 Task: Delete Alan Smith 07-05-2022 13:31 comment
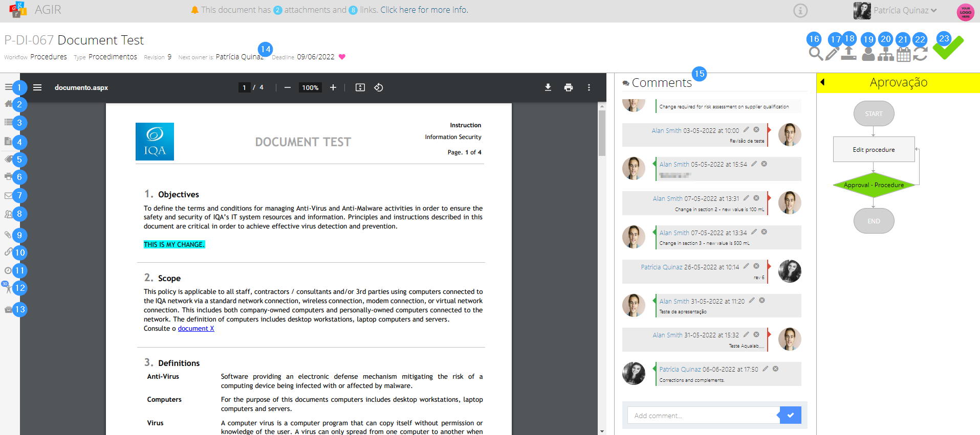pos(756,198)
